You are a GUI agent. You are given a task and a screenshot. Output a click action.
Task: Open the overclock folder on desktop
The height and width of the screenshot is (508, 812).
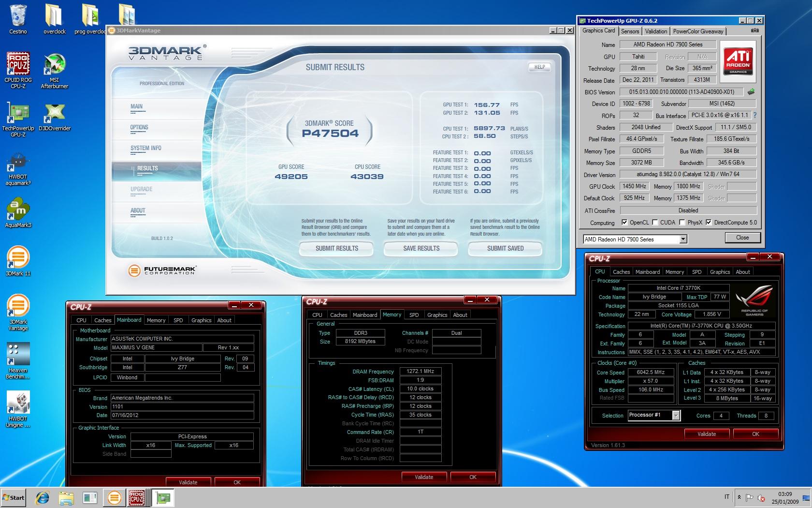54,19
